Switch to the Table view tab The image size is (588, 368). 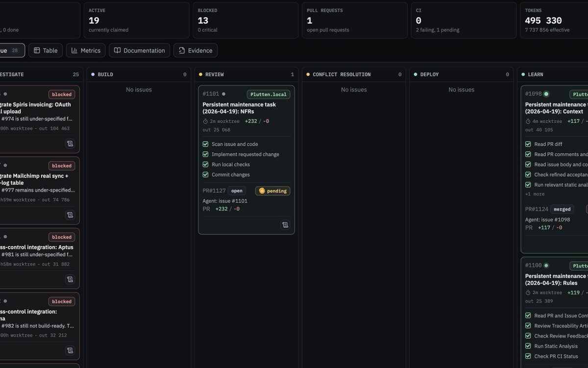click(x=46, y=51)
